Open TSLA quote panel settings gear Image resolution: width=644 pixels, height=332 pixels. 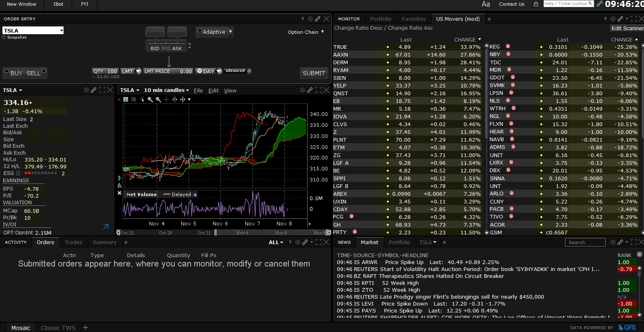86,90
